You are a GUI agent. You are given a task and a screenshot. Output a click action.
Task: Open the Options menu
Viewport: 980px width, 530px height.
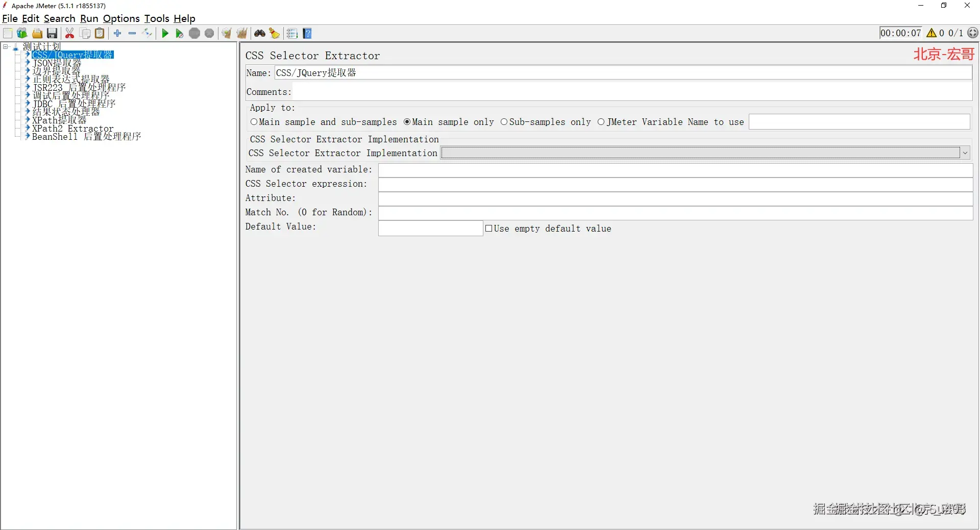pyautogui.click(x=121, y=19)
